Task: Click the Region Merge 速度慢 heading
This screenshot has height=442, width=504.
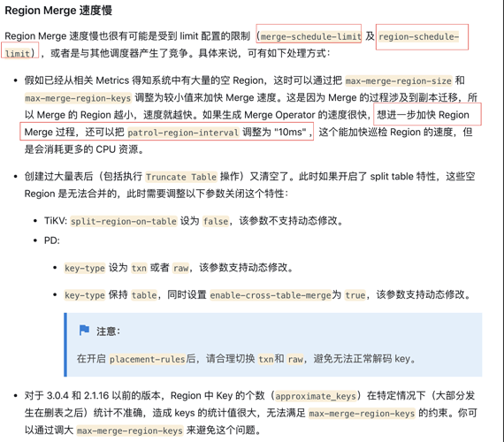Action: [58, 11]
